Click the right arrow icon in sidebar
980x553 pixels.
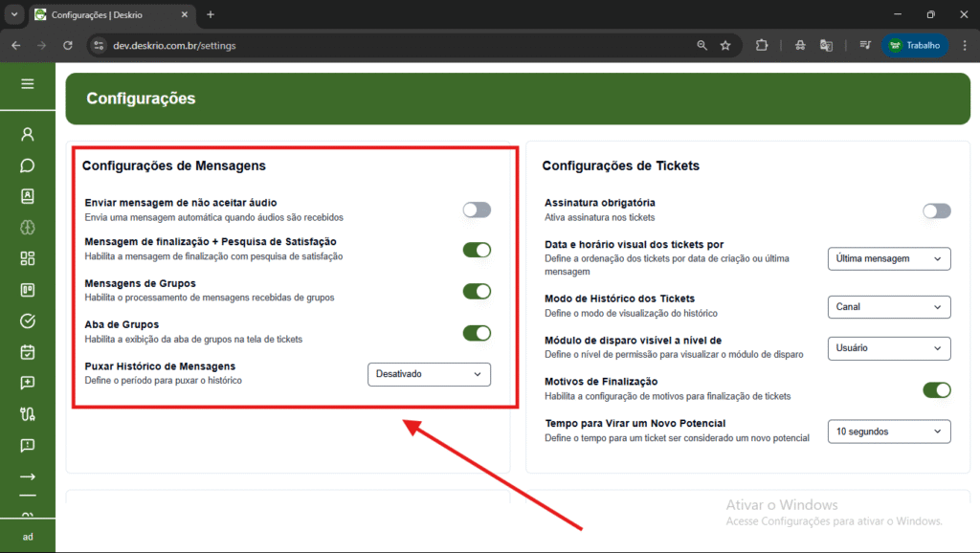pyautogui.click(x=28, y=476)
